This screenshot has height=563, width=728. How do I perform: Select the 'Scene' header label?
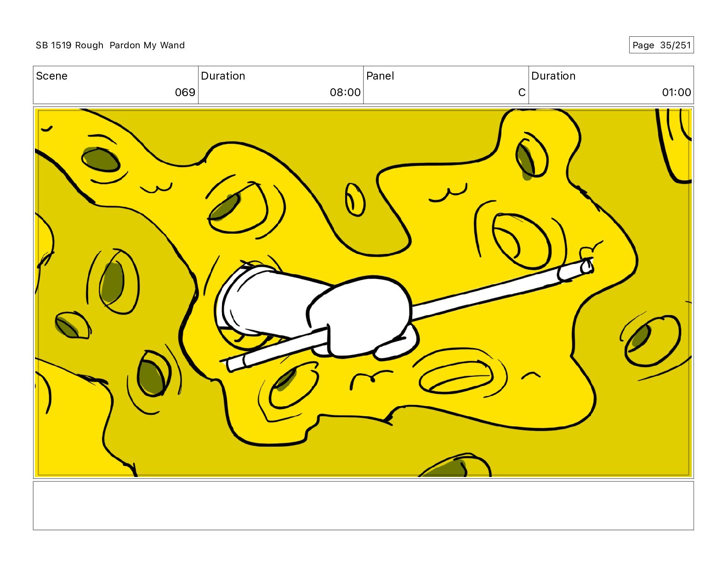point(51,76)
